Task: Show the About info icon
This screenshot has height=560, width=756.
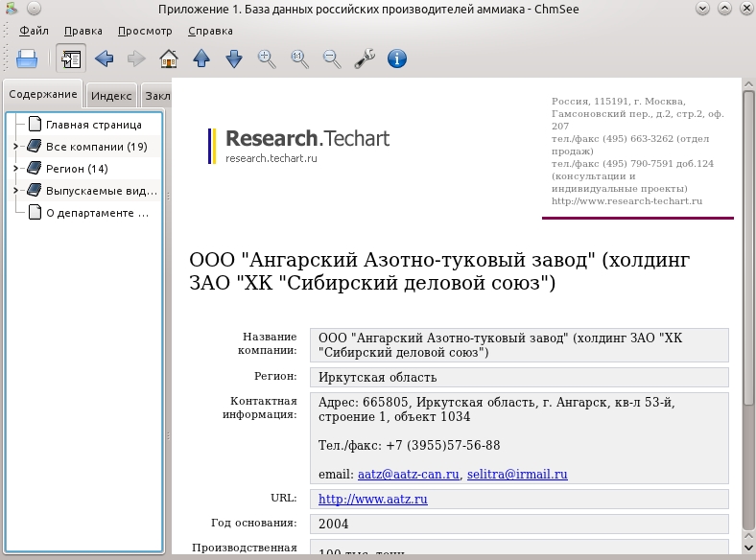Action: point(397,58)
